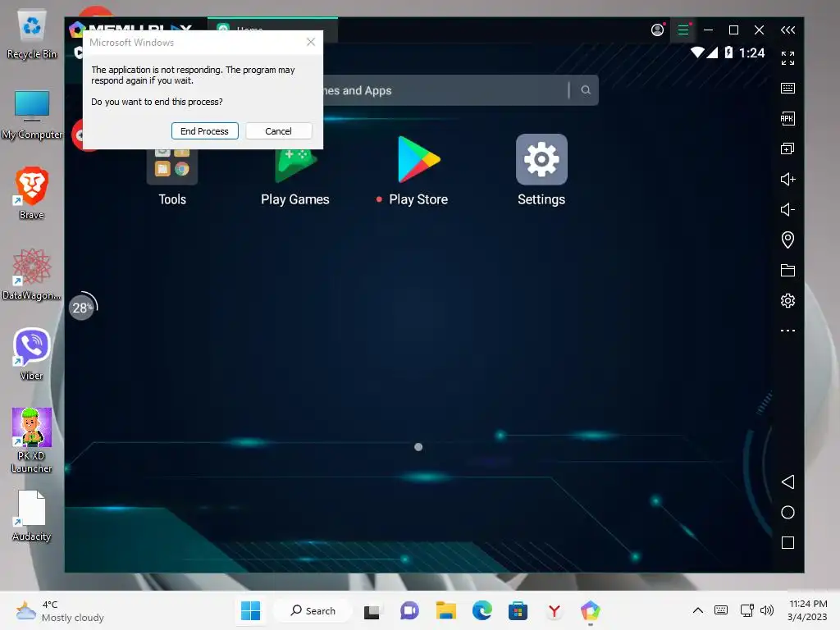The width and height of the screenshot is (840, 630).
Task: Open the Settings app in MEmu
Action: click(541, 171)
